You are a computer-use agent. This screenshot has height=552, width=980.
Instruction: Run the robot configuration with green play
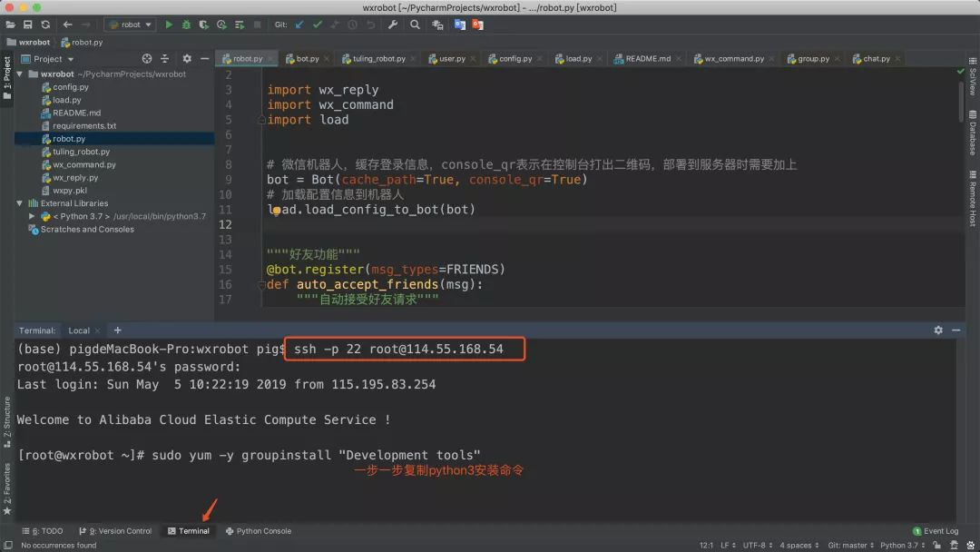169,25
